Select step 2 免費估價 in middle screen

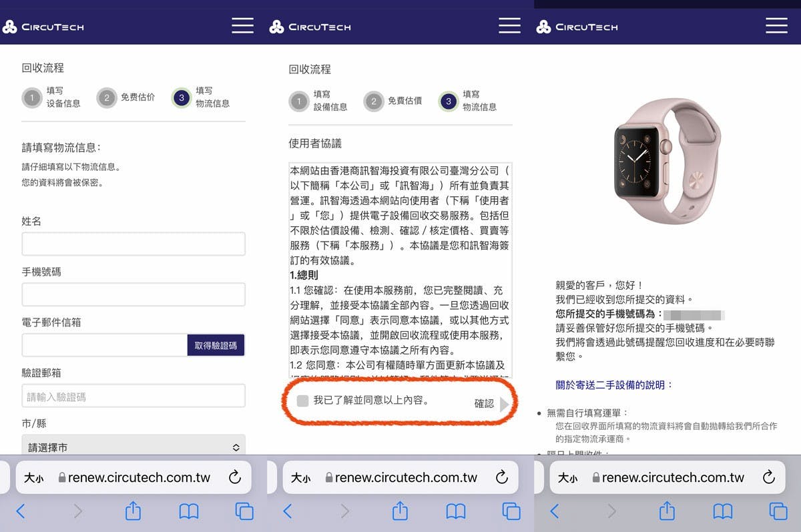(392, 101)
